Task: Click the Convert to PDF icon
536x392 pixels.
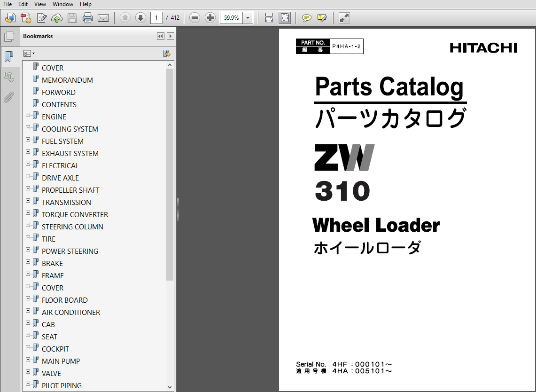Action: [x=26, y=18]
